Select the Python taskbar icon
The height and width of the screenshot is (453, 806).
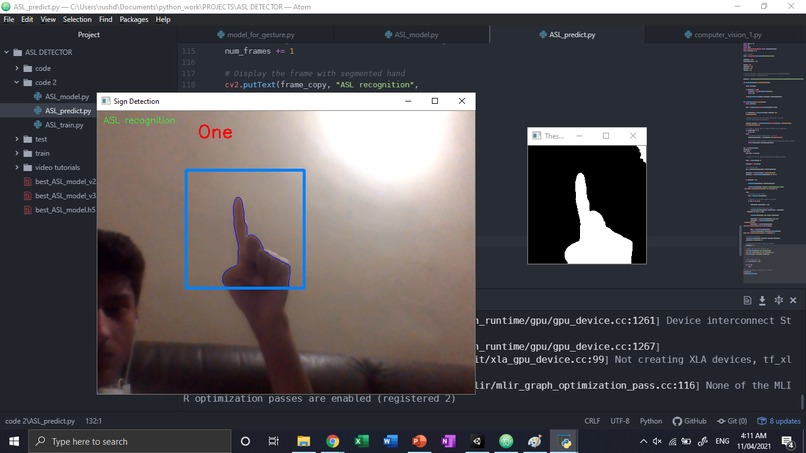click(564, 441)
